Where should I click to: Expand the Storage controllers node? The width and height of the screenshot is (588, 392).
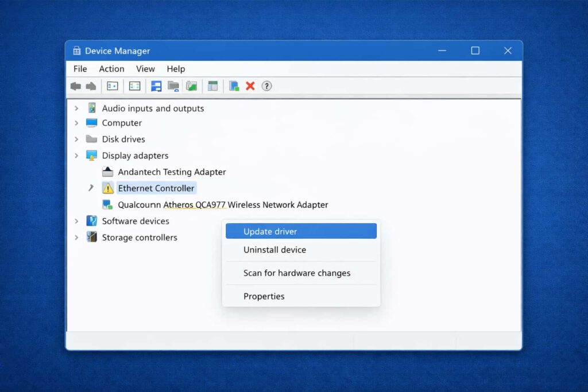point(76,238)
